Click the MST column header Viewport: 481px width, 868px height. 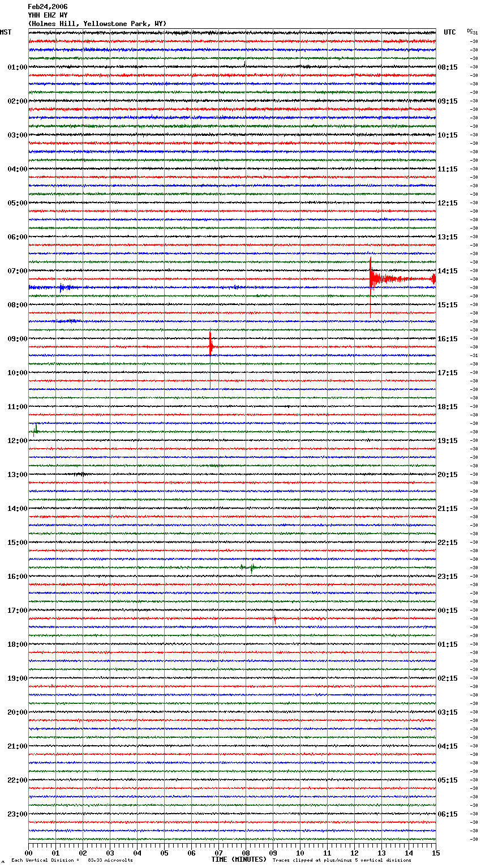pos(6,32)
